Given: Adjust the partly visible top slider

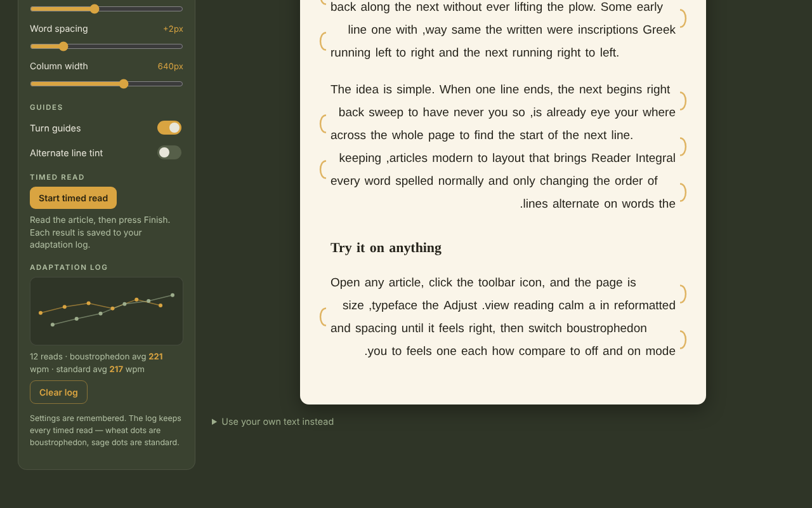Looking at the screenshot, I should (107, 9).
